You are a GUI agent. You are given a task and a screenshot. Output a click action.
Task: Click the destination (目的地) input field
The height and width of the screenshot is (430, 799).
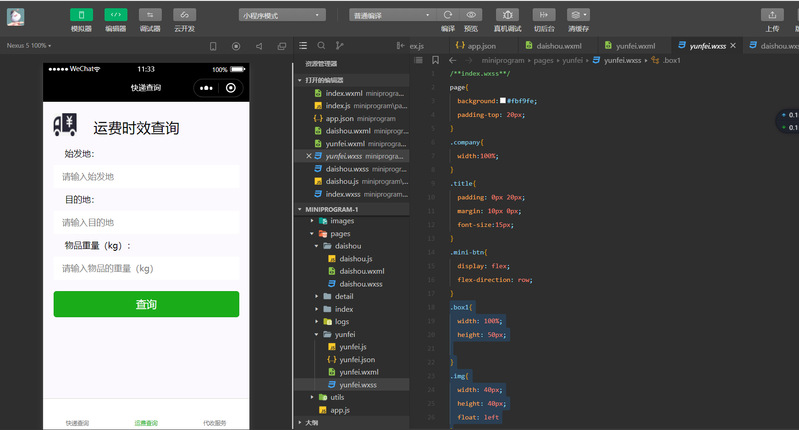tap(146, 223)
